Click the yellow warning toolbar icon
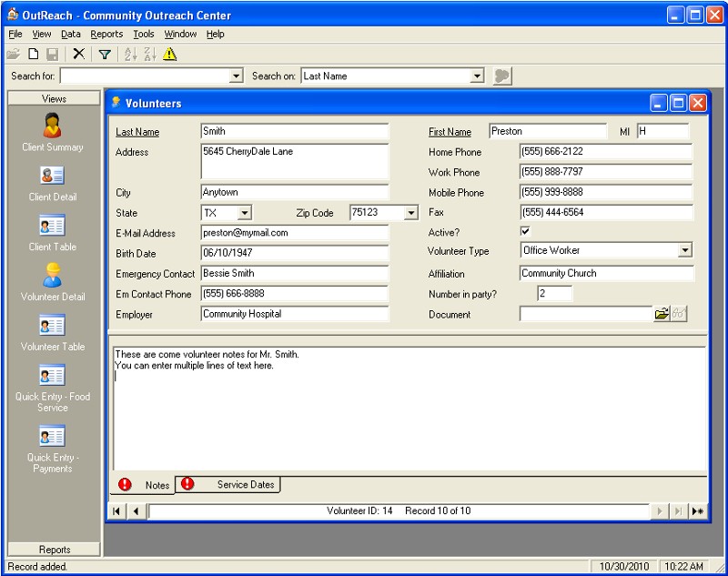Viewport: 728px width, 576px height. click(x=170, y=55)
